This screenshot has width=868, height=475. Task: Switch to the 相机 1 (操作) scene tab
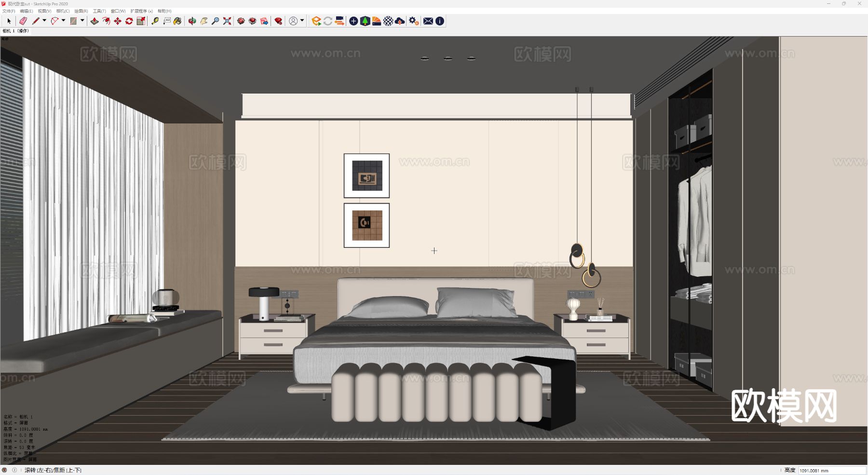click(x=16, y=31)
